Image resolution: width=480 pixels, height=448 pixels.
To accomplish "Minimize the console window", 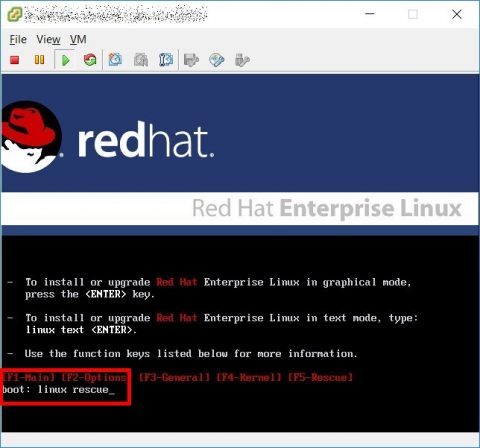I will pyautogui.click(x=370, y=14).
